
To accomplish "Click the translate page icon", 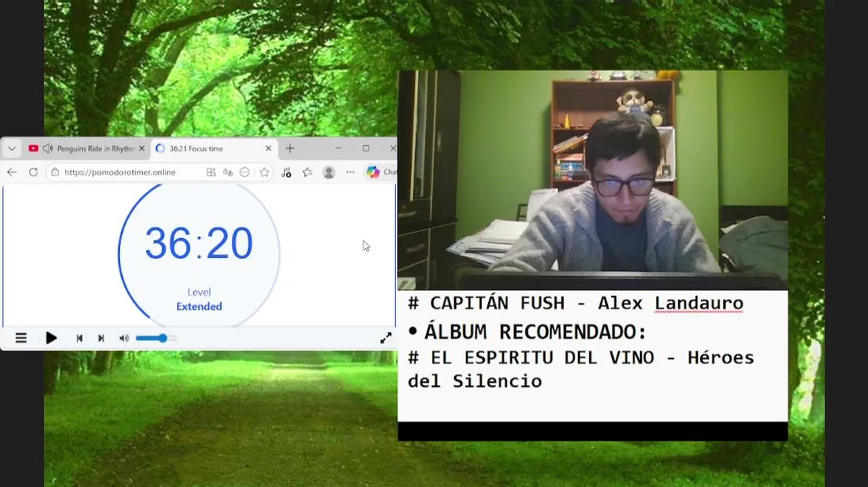I will (228, 172).
